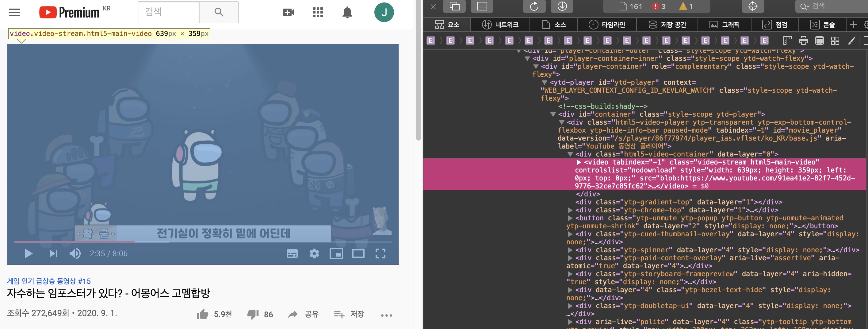Screen dimensions: 868x329
Task: Open the create video camera icon
Action: (x=289, y=13)
